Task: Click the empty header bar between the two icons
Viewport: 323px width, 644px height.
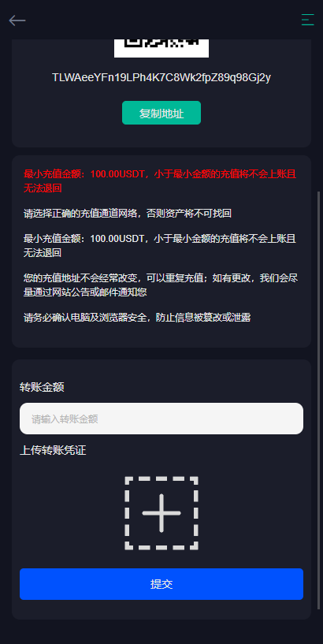Action: tap(163, 20)
